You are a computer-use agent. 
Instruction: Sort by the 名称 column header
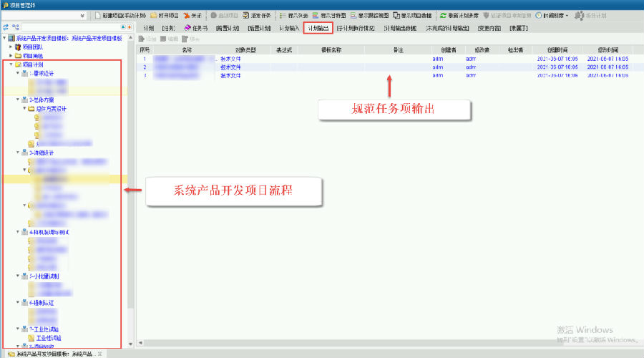point(187,49)
